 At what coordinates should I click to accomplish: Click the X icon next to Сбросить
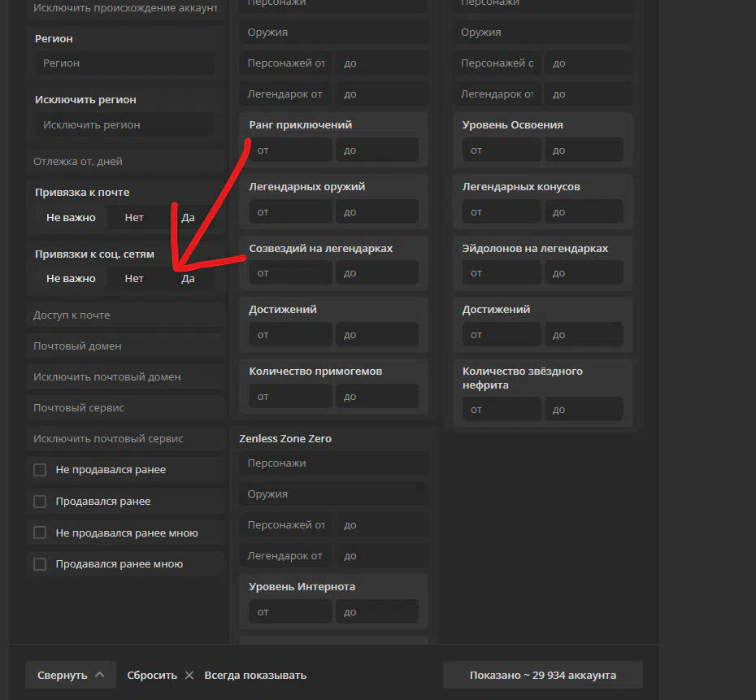pyautogui.click(x=189, y=676)
